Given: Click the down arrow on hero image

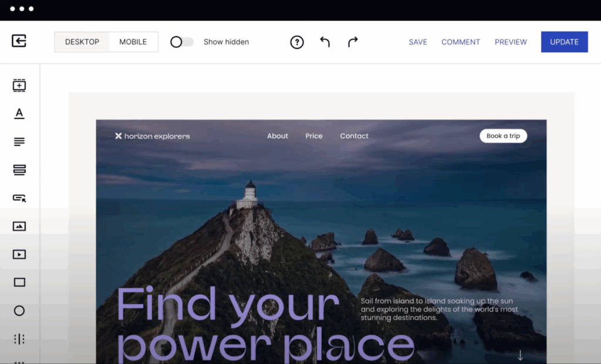Looking at the screenshot, I should coord(520,355).
